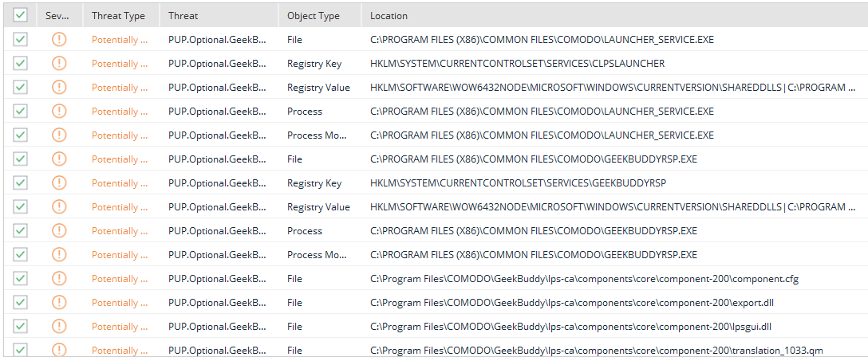Deselect the export.dll row checkbox
The image size is (868, 357).
tap(21, 302)
